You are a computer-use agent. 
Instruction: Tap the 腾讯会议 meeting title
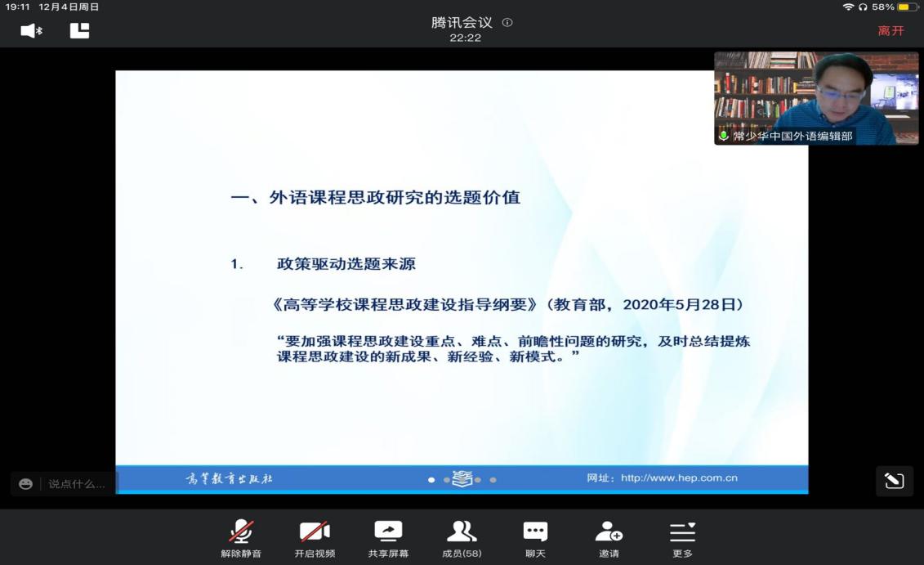[x=462, y=23]
